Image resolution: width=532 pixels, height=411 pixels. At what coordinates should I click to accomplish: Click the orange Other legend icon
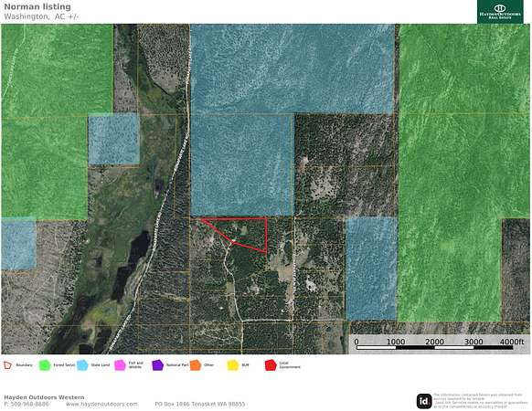click(x=196, y=365)
